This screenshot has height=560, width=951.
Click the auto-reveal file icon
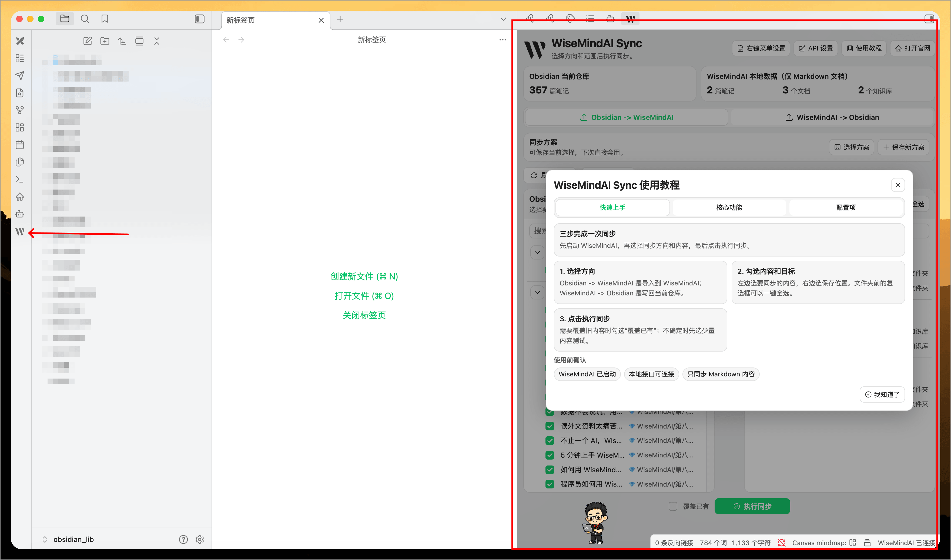click(139, 41)
